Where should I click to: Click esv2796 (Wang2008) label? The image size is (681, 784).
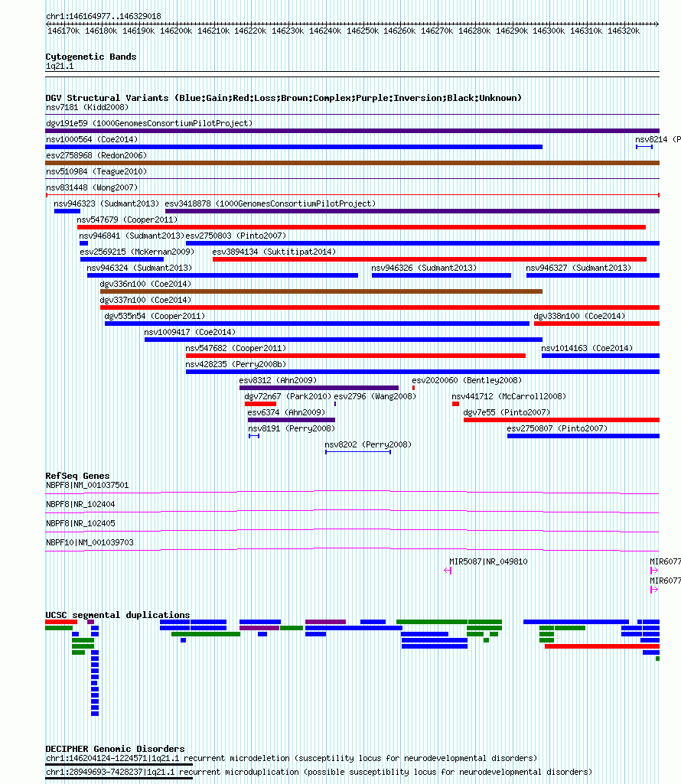(x=375, y=396)
